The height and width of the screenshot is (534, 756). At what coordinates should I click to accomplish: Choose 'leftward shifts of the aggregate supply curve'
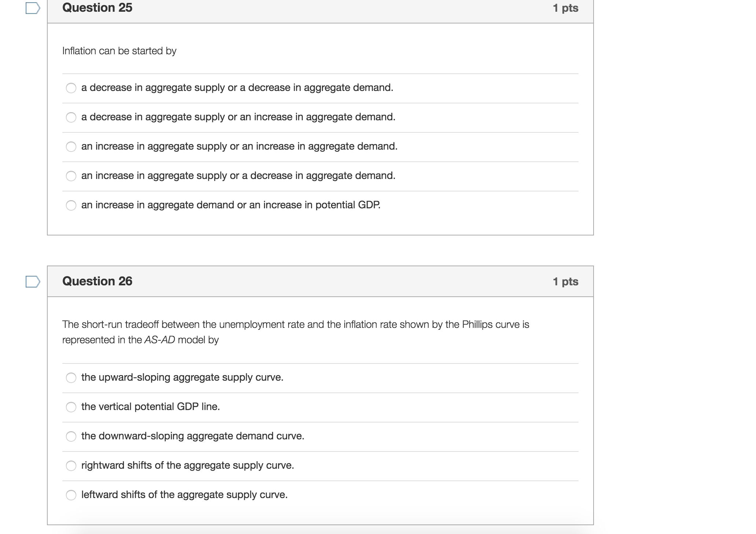point(71,495)
